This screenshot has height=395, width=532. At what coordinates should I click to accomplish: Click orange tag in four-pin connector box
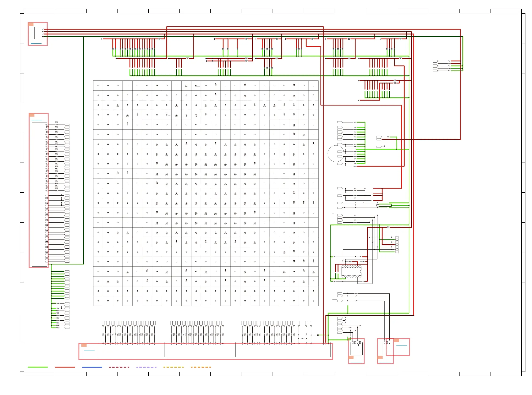click(351, 357)
